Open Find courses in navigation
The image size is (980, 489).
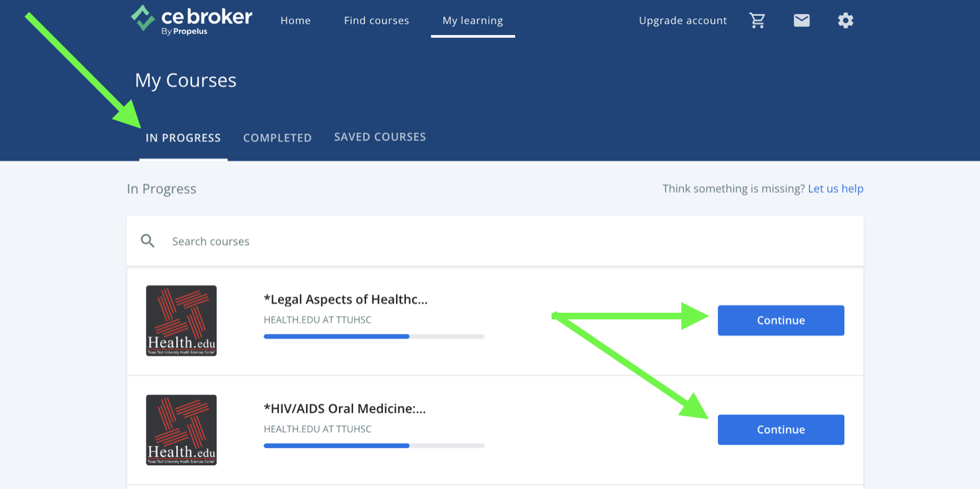[376, 21]
